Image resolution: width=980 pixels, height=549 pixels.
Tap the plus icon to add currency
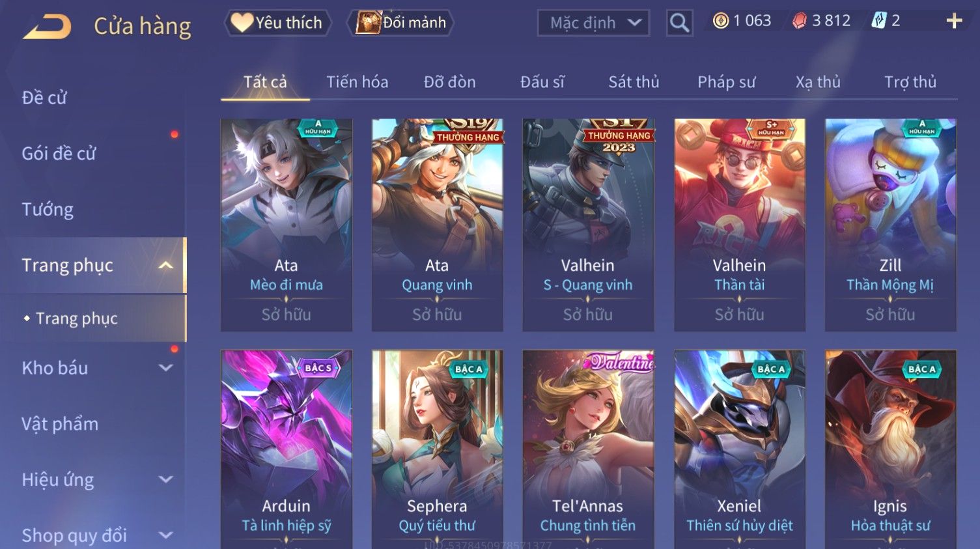pyautogui.click(x=954, y=21)
